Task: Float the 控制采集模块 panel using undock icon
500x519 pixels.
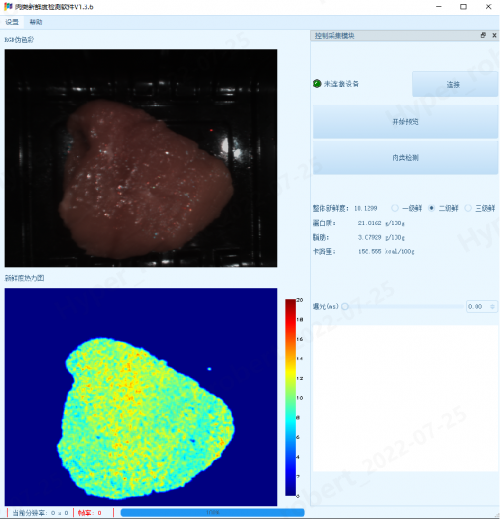Action: click(483, 35)
